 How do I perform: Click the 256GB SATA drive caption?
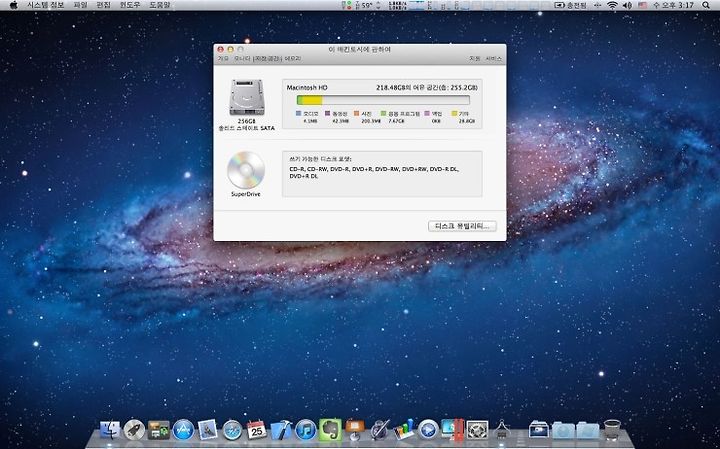click(247, 124)
